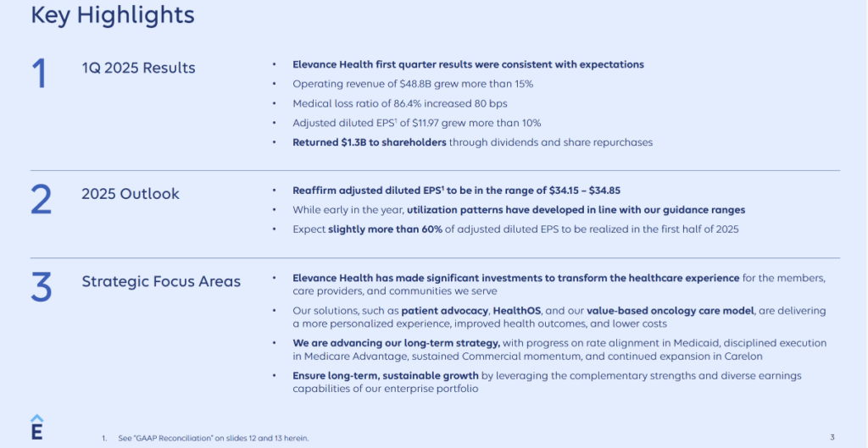868x448 pixels.
Task: Click the Operating revenue of $48.8B bullet
Action: coord(413,84)
